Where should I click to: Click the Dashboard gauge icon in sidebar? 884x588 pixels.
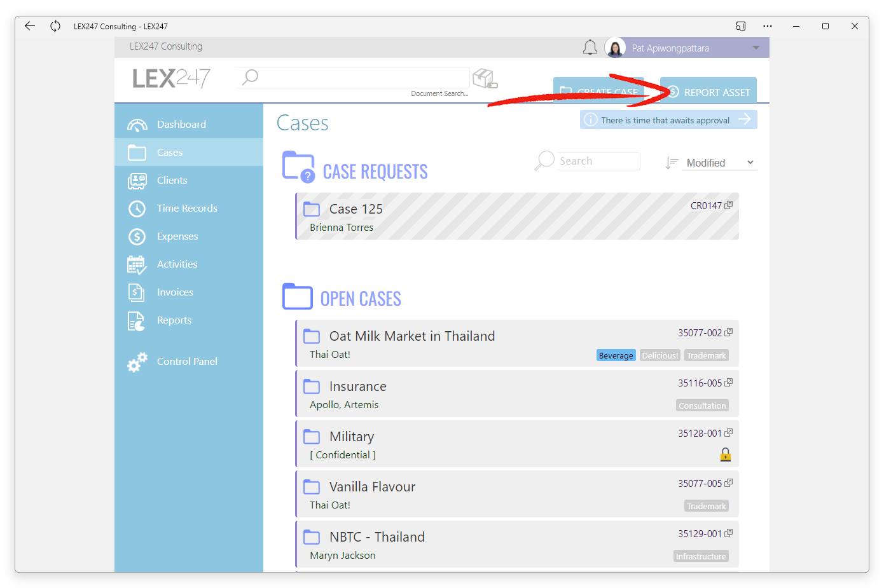[137, 125]
